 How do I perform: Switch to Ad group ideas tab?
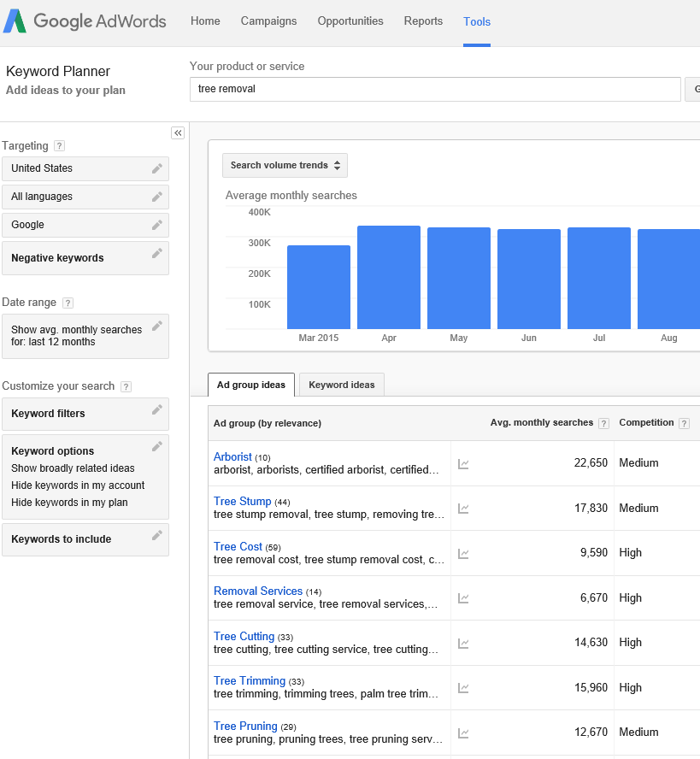tap(251, 385)
